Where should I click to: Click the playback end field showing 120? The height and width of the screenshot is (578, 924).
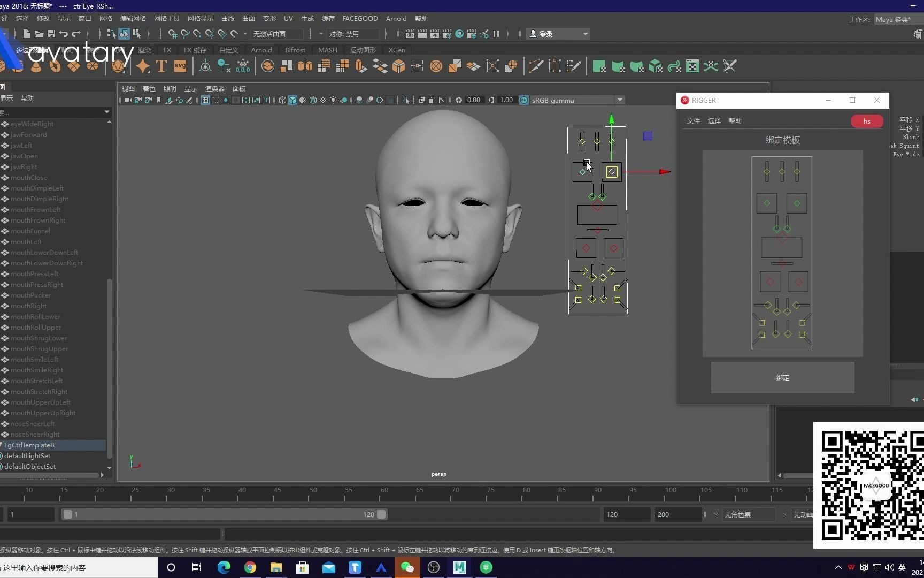tap(626, 514)
